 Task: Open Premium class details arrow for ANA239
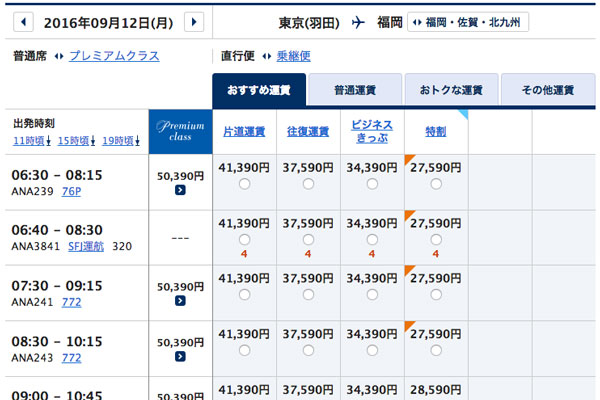coord(180,190)
